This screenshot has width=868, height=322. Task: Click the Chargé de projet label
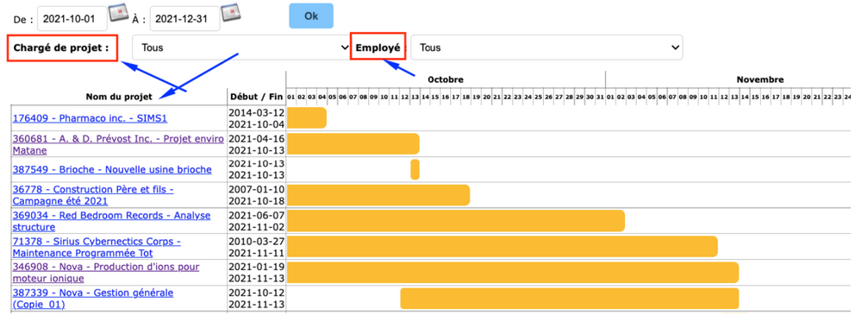click(x=61, y=47)
